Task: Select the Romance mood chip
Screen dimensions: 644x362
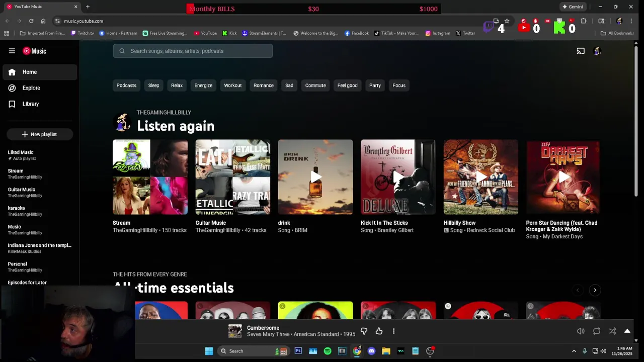Action: 263,85
